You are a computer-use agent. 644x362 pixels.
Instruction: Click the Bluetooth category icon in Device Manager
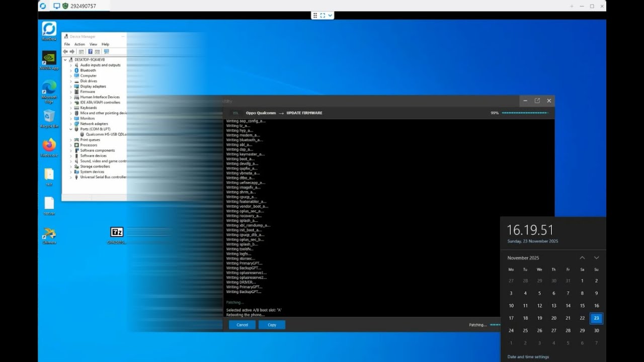pyautogui.click(x=76, y=70)
